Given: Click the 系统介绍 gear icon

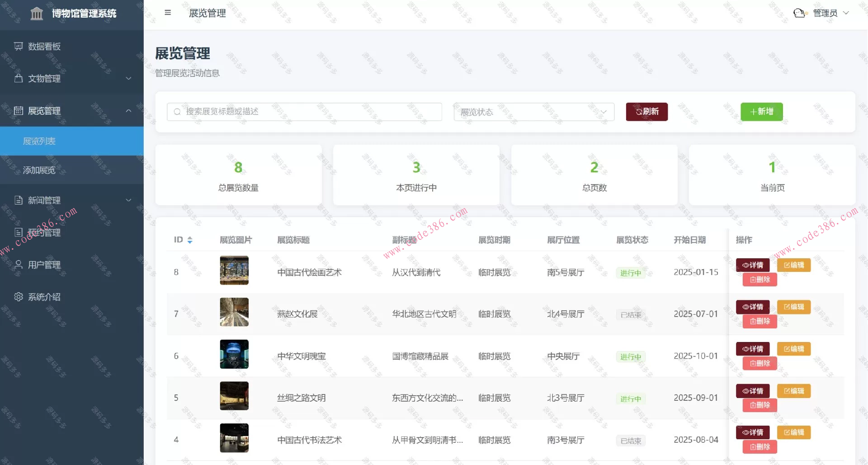Looking at the screenshot, I should point(18,297).
